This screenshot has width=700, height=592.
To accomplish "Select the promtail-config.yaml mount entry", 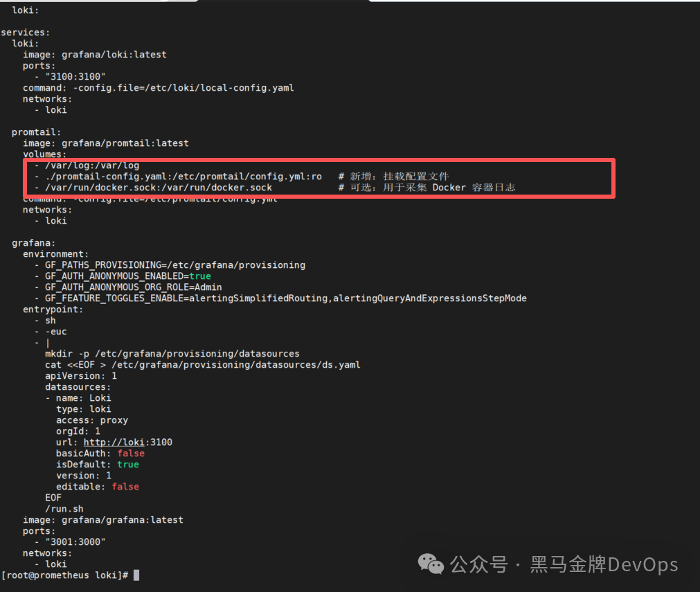I will coord(183,177).
